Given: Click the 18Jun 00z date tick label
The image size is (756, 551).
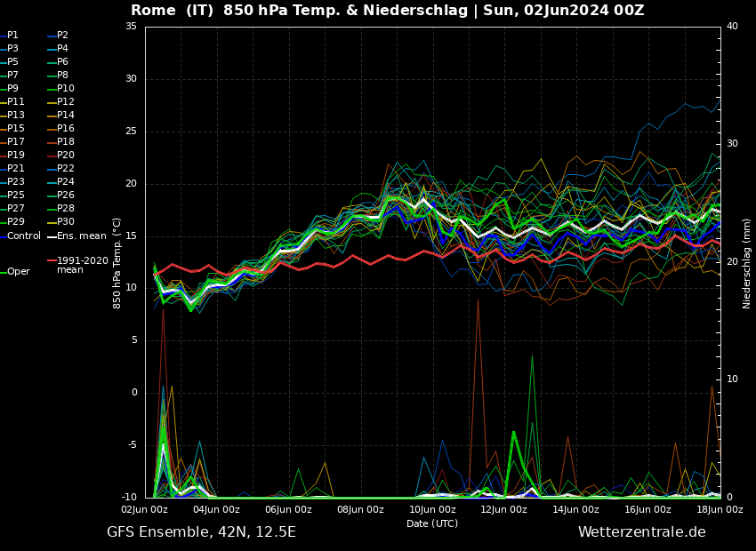Looking at the screenshot, I should pos(719,510).
